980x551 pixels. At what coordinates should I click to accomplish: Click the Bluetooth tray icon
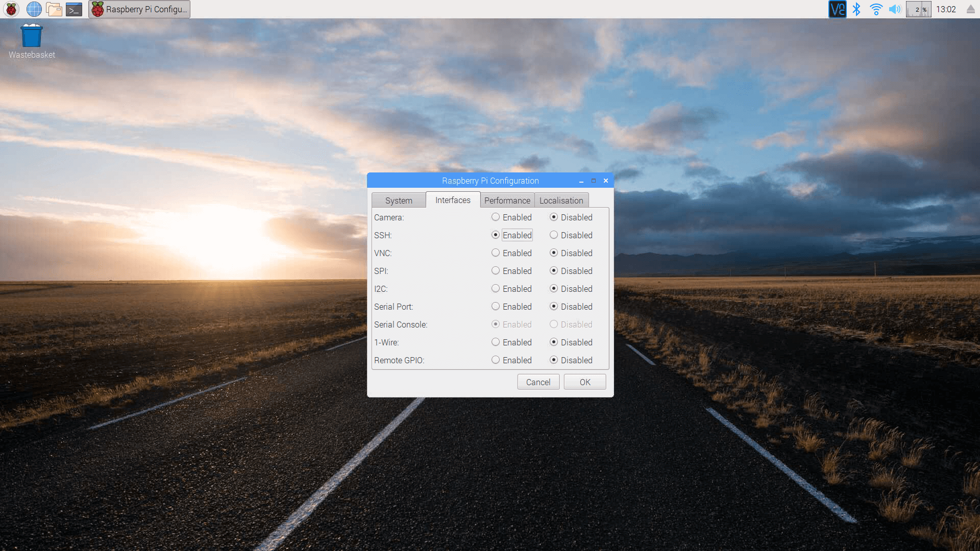point(856,9)
